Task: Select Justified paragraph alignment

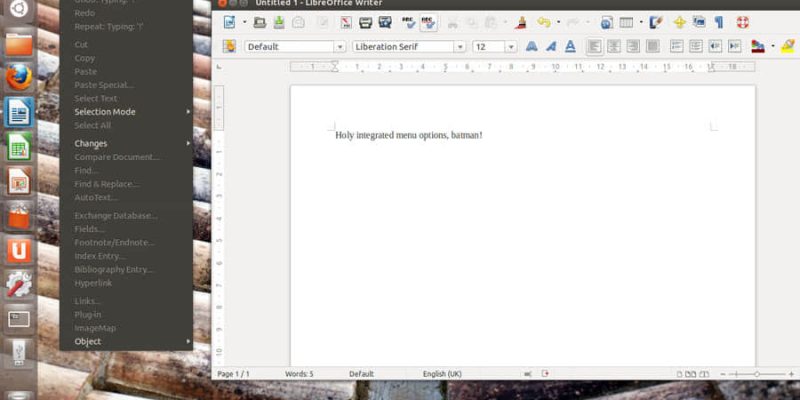Action: (653, 46)
